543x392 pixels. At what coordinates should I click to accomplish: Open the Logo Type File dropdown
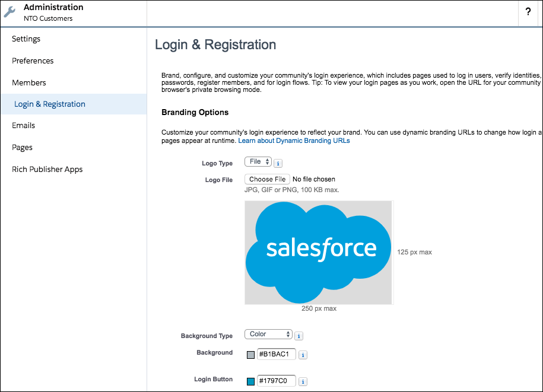click(258, 161)
